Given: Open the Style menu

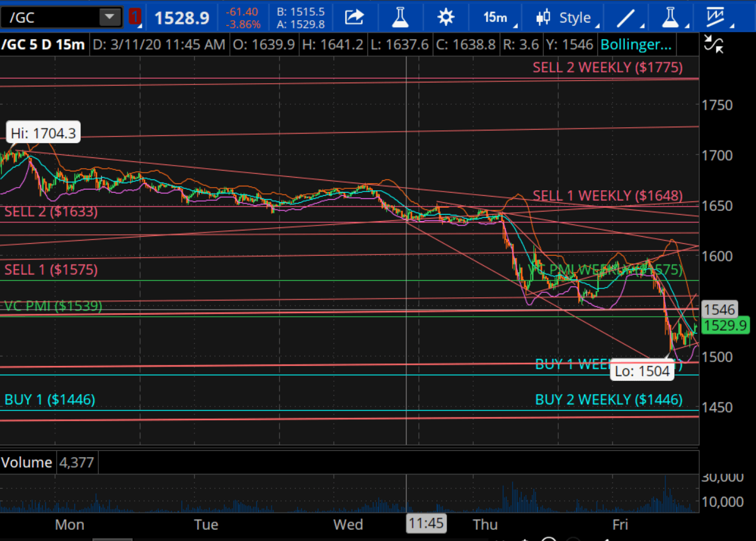Looking at the screenshot, I should pyautogui.click(x=566, y=17).
